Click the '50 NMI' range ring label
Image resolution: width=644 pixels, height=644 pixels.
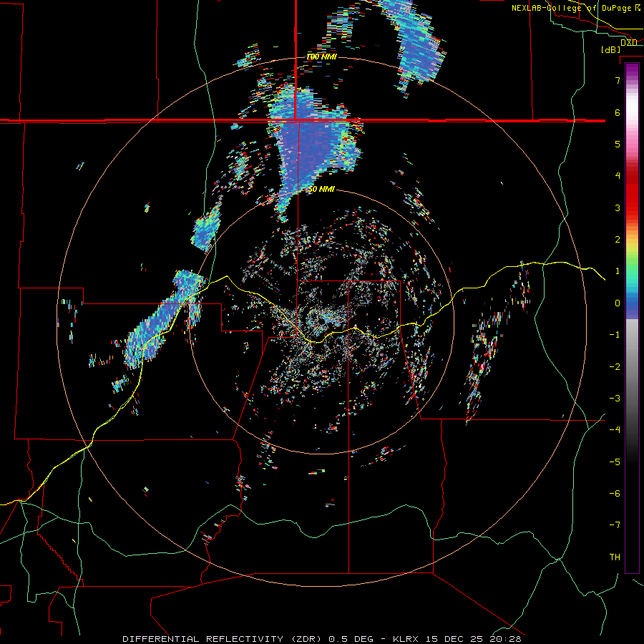click(321, 189)
